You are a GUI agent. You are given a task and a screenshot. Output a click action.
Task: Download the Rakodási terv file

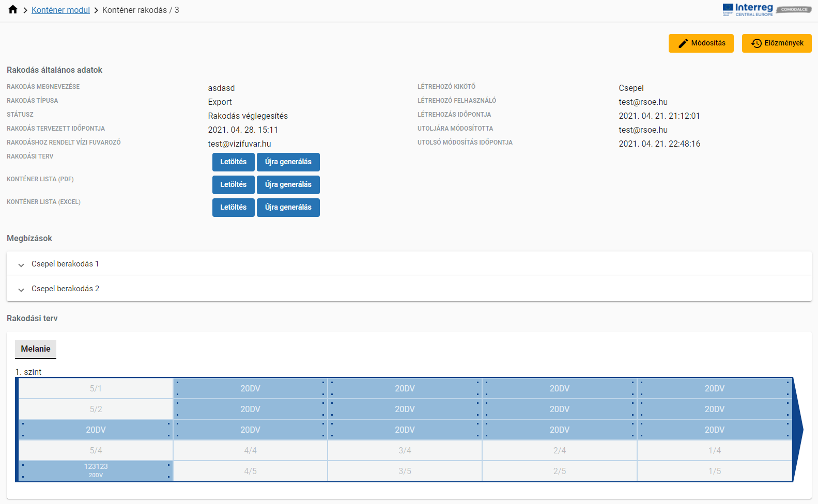pos(233,162)
